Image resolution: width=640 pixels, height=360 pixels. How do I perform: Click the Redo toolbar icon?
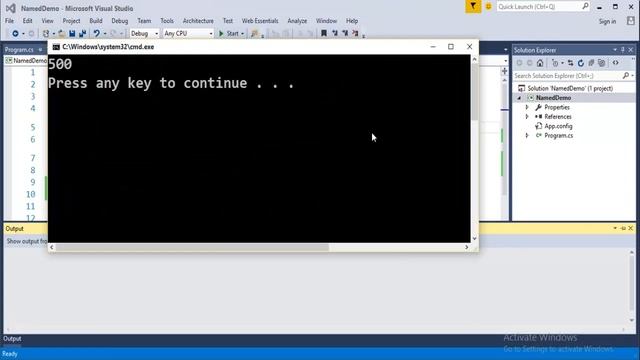[113, 33]
